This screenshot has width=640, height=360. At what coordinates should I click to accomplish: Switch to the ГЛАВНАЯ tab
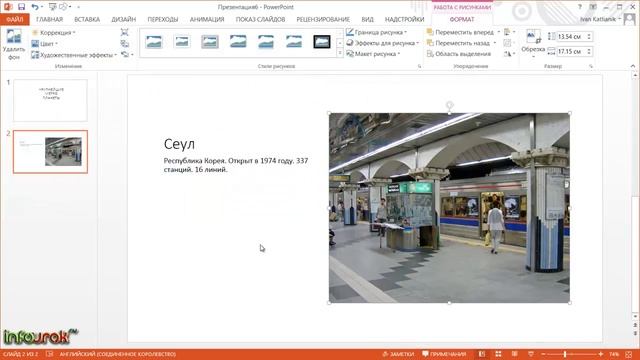[x=49, y=20]
